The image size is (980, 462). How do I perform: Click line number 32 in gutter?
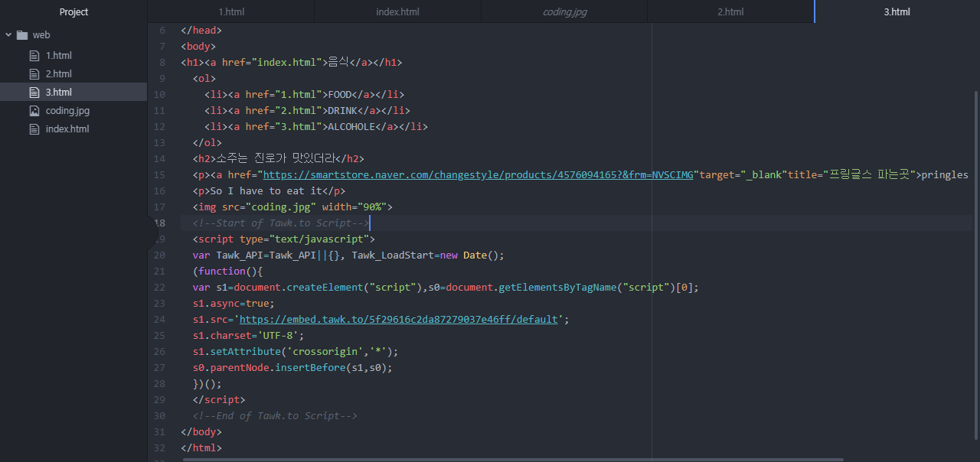pos(159,448)
